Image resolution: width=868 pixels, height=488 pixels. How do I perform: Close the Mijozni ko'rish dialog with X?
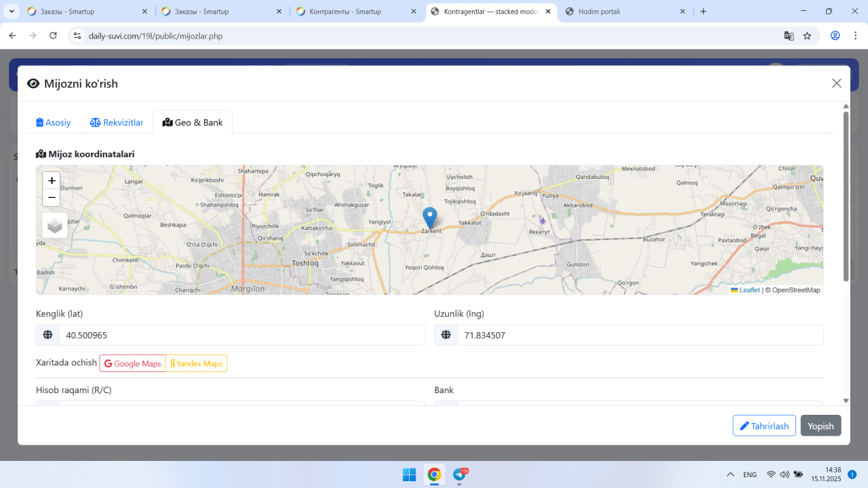click(836, 83)
